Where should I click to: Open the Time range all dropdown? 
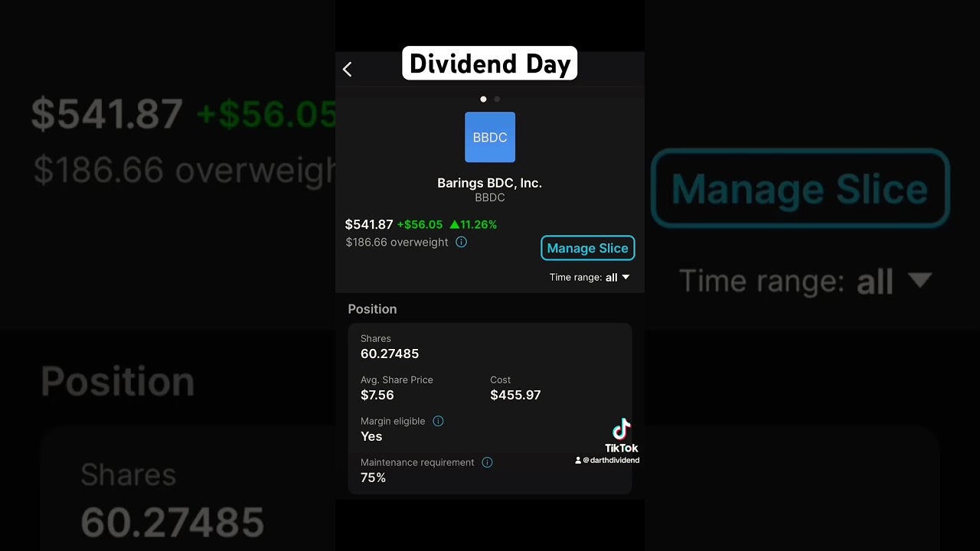click(590, 277)
